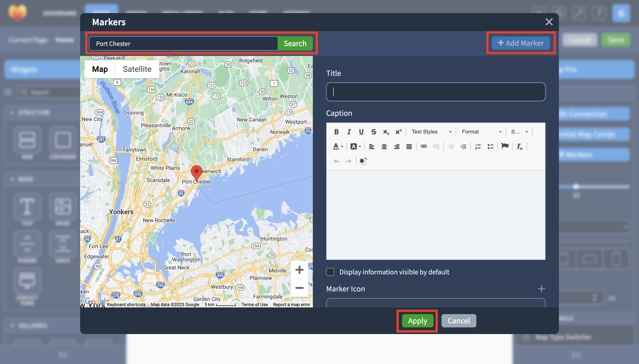This screenshot has width=639, height=364.
Task: Align caption text right
Action: pyautogui.click(x=397, y=146)
